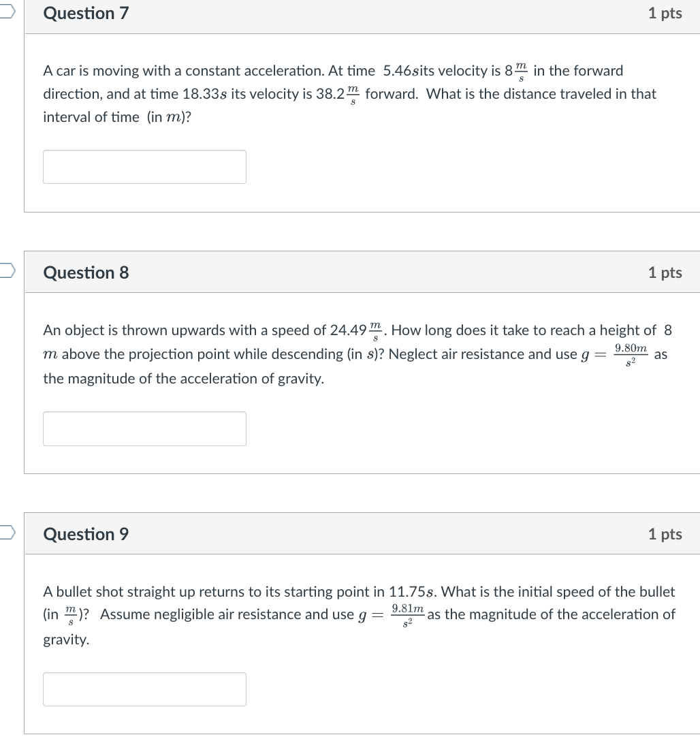Click the 1 pts label of Question 8

pyautogui.click(x=665, y=272)
